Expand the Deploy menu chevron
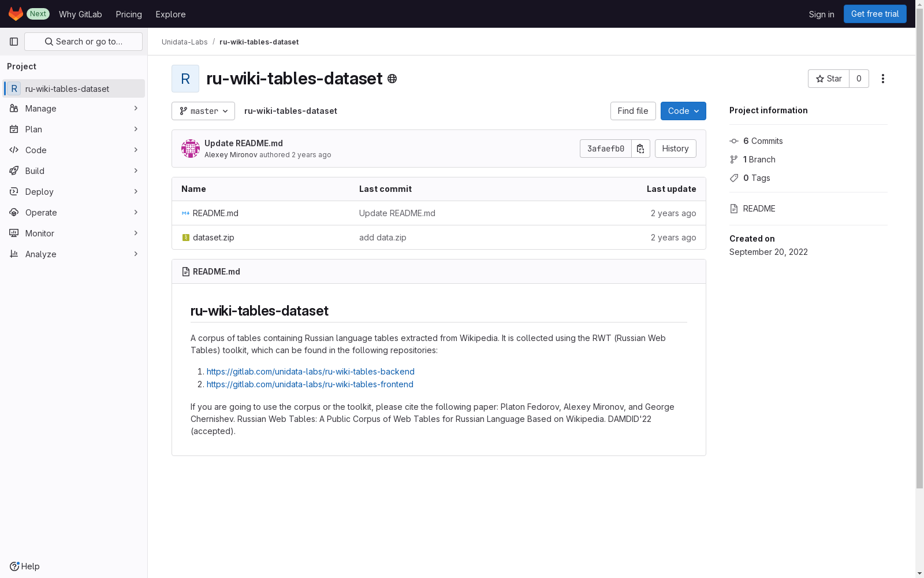 136,192
